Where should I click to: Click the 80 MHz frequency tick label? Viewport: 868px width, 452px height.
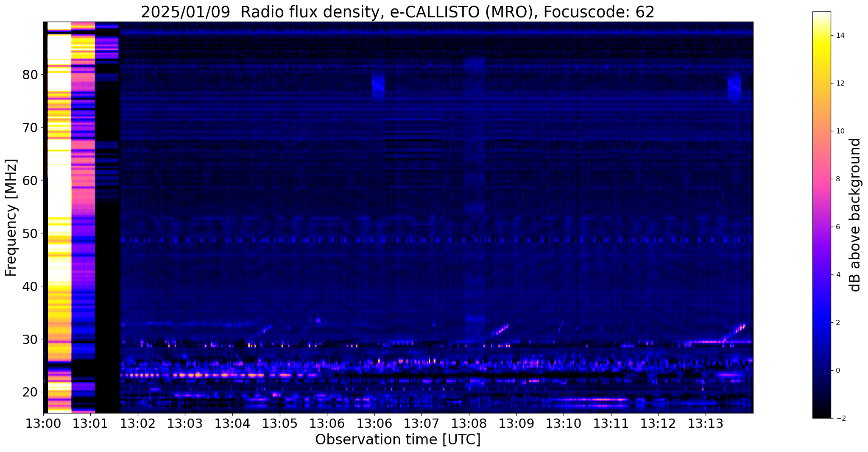[30, 75]
